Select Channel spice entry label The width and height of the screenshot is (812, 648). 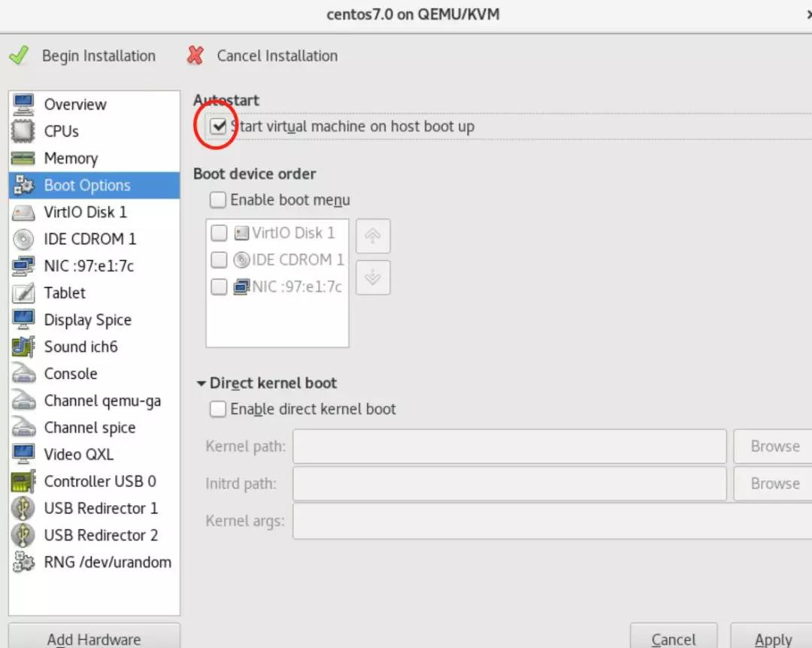click(90, 428)
